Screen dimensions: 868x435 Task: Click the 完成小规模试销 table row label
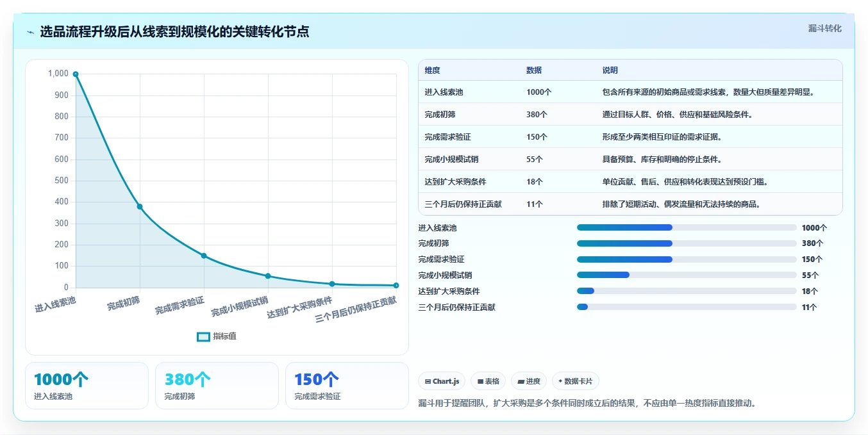pyautogui.click(x=451, y=160)
